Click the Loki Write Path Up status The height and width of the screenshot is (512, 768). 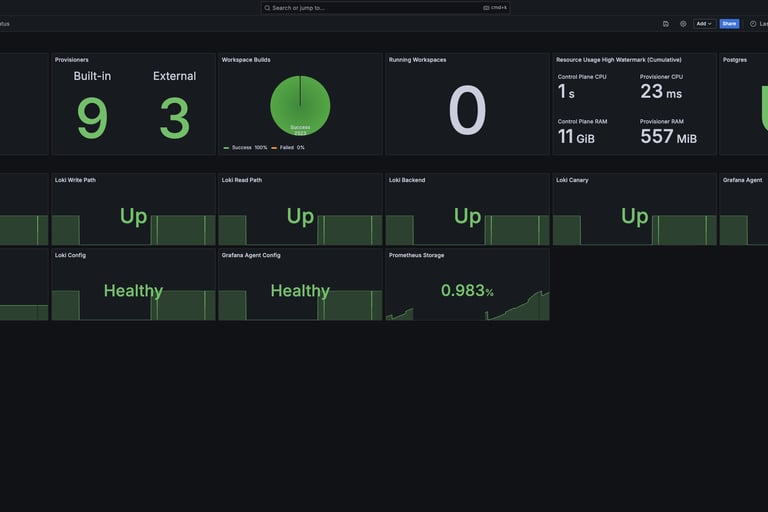click(x=133, y=216)
